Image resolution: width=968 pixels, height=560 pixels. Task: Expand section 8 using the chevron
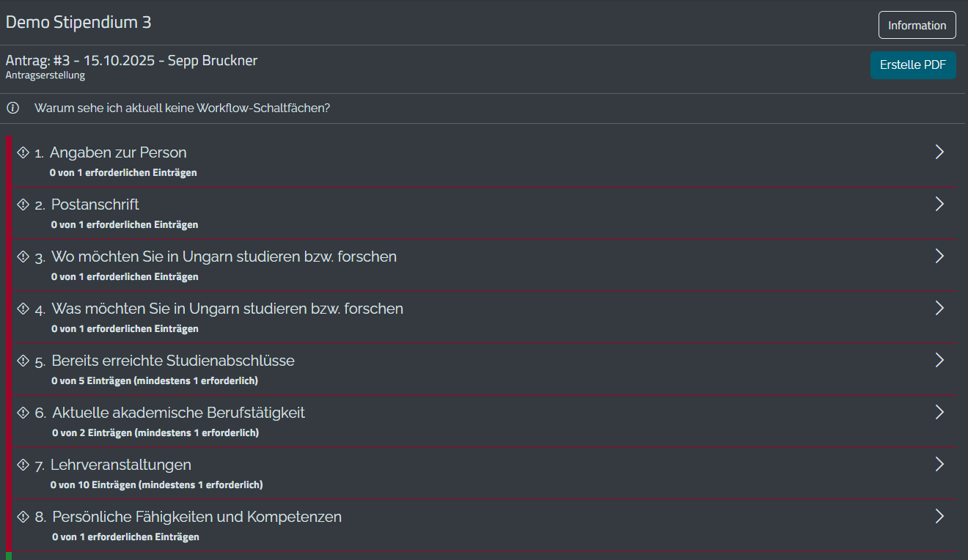pyautogui.click(x=939, y=516)
